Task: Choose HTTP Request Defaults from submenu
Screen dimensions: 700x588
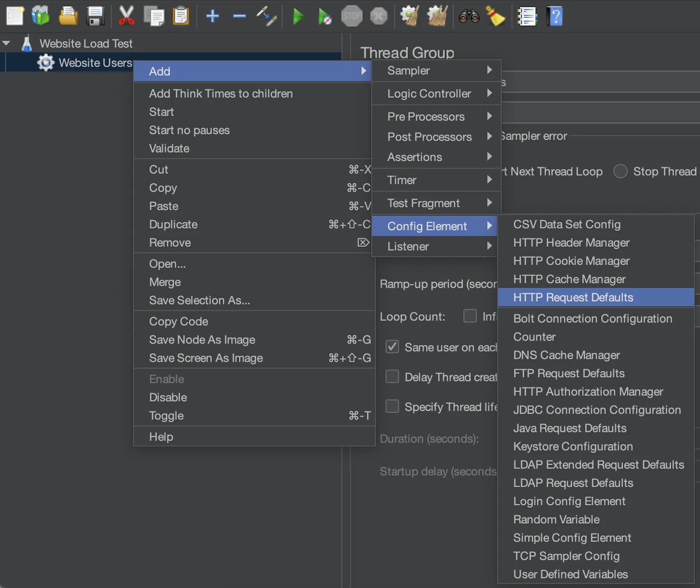Action: (573, 297)
